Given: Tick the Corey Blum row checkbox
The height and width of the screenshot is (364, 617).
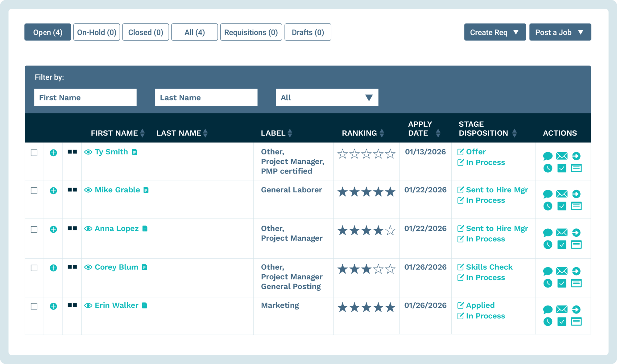Looking at the screenshot, I should coord(34,268).
